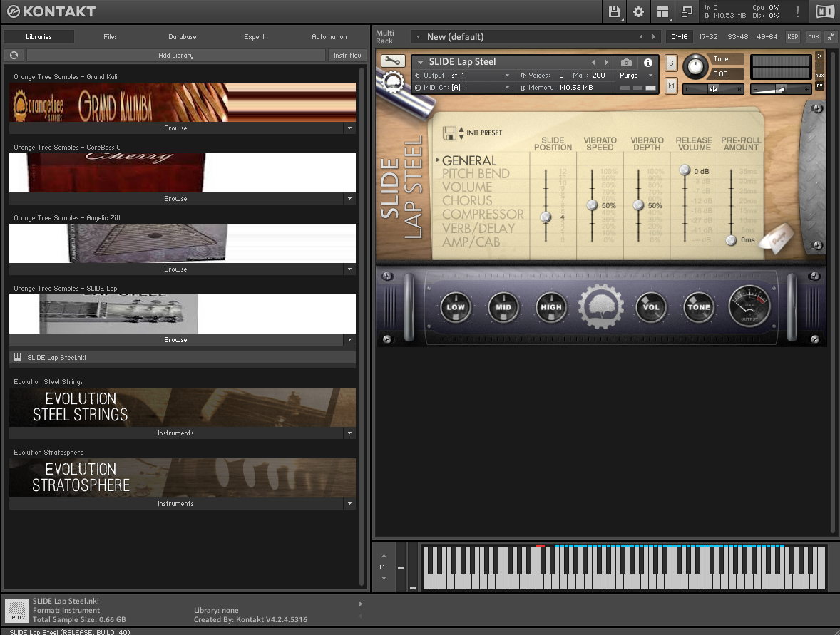Screen dimensions: 840x635
Task: Adjust the Slide Position slider
Action: (x=546, y=217)
